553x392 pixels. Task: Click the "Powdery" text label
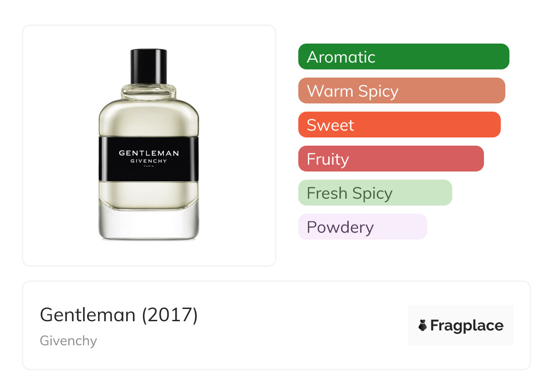[340, 227]
